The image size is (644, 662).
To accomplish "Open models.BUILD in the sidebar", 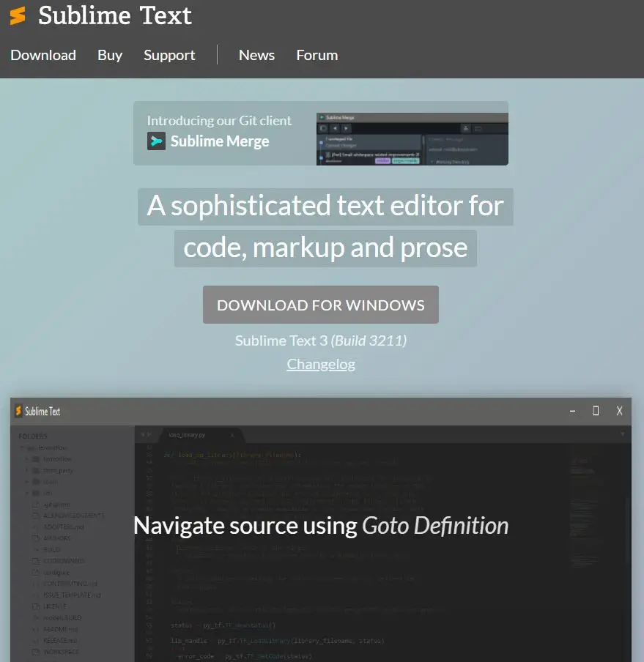I will 62,617.
